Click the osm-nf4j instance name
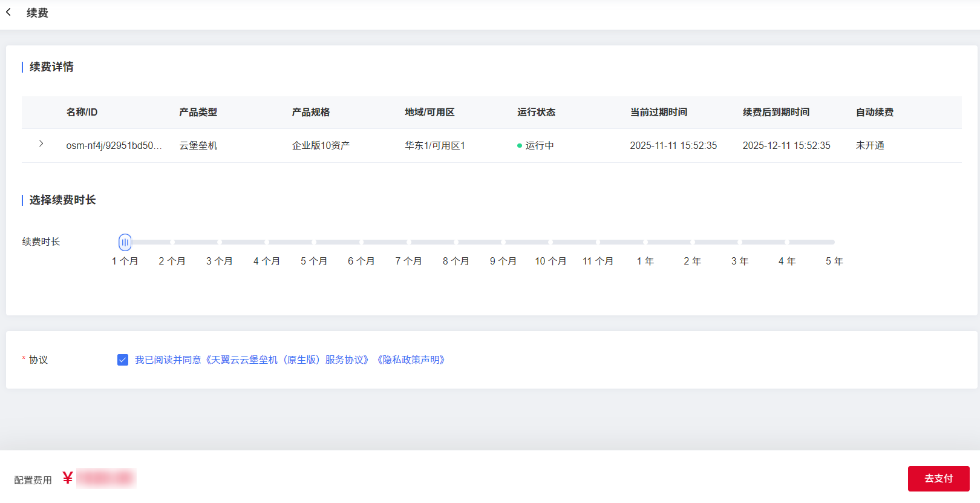980x503 pixels. (114, 146)
